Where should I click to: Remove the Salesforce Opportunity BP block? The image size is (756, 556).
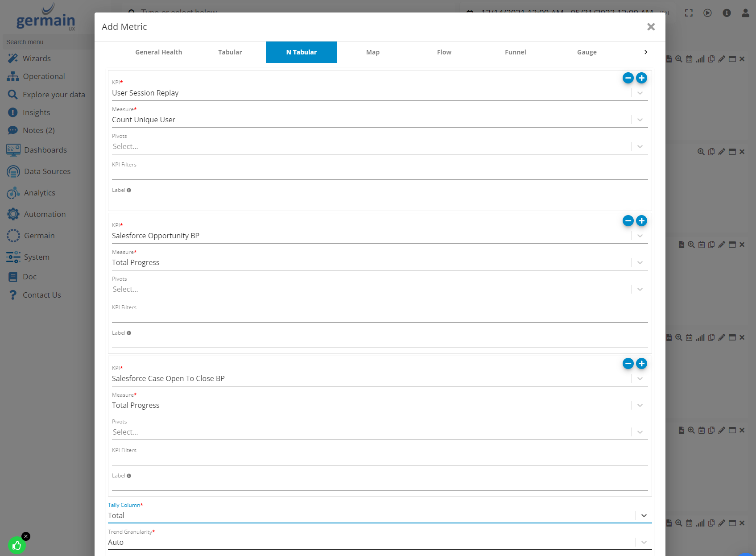pyautogui.click(x=628, y=221)
